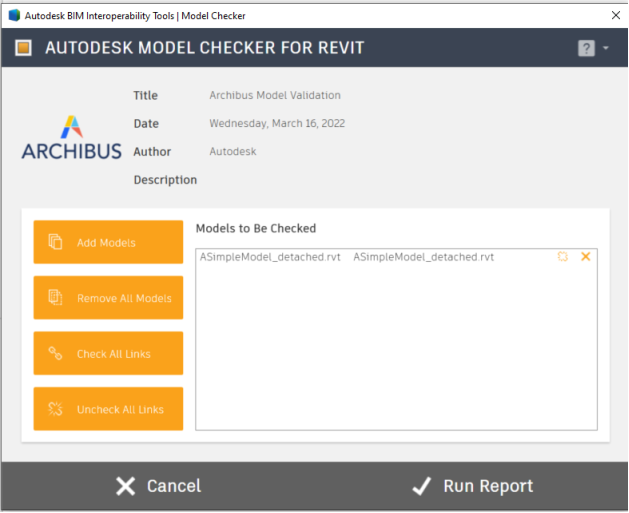The width and height of the screenshot is (629, 513).
Task: Run Report with the checkmark button
Action: [x=473, y=486]
